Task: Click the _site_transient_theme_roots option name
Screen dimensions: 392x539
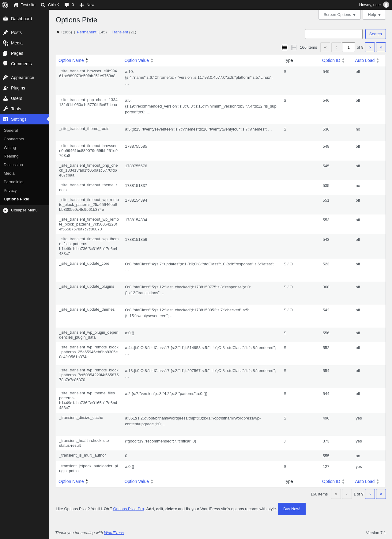Action: [84, 129]
